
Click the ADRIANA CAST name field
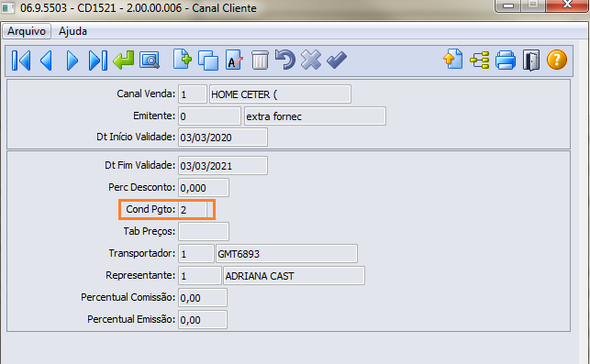[x=294, y=276]
